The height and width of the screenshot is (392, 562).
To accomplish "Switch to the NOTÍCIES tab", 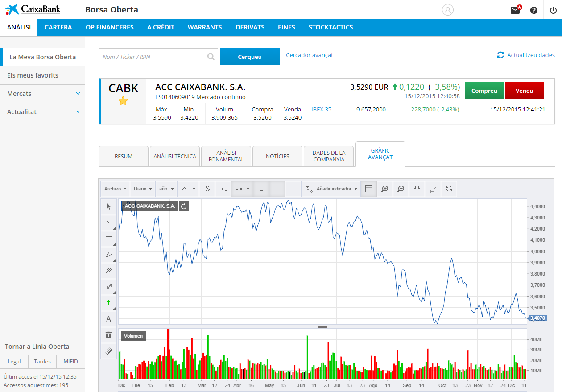I will 277,156.
